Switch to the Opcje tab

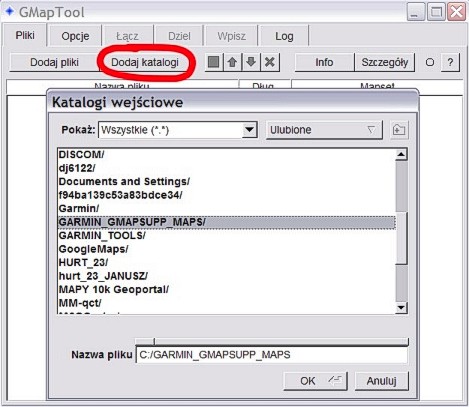(x=75, y=36)
